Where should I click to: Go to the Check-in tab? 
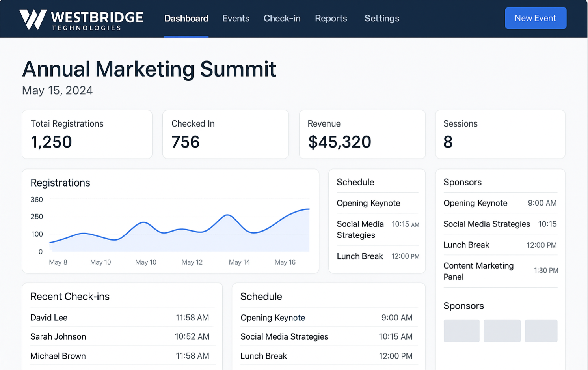click(x=282, y=19)
